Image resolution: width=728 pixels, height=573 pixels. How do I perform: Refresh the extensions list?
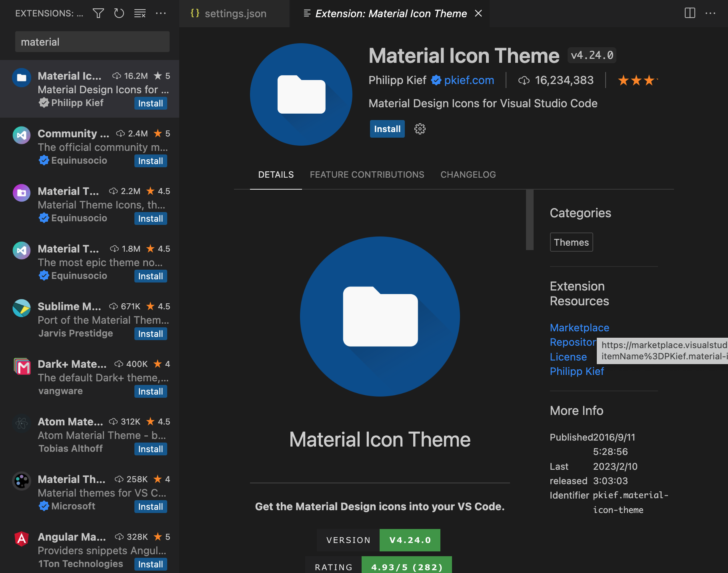point(119,14)
